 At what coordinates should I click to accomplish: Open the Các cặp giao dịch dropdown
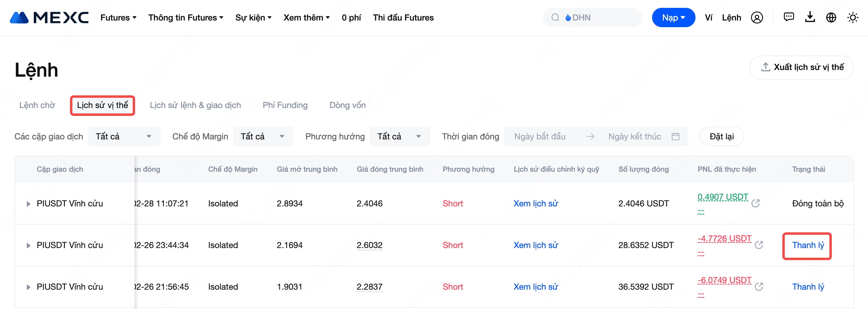click(124, 136)
